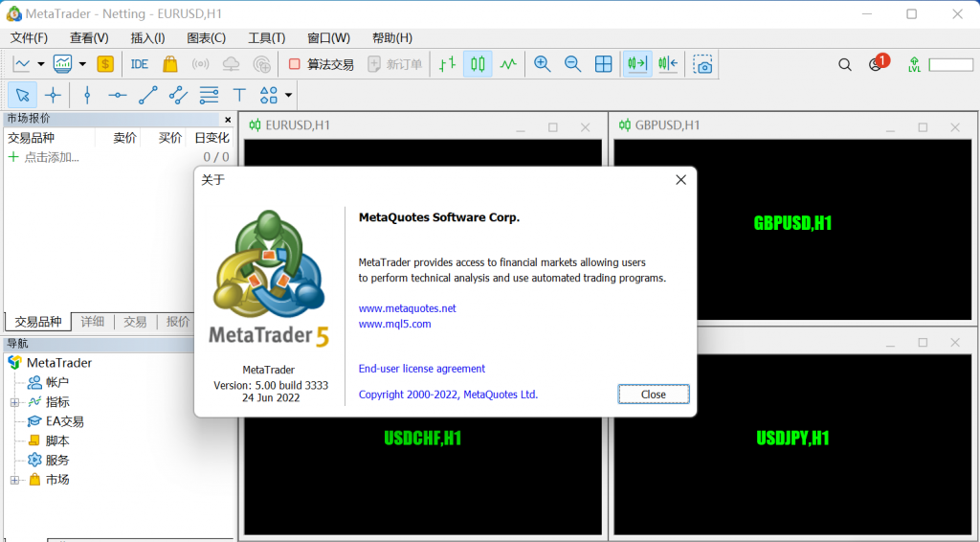Open the 窗口(W) menu
This screenshot has height=542, width=980.
tap(329, 38)
